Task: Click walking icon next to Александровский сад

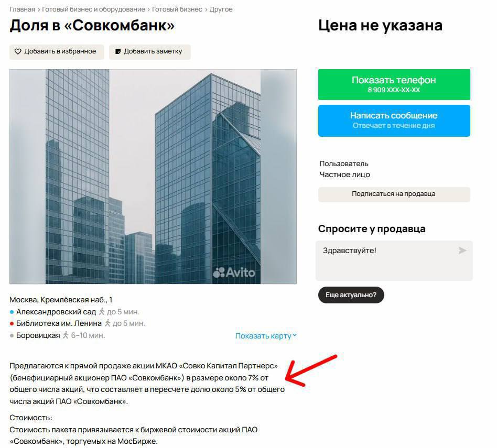Action: click(102, 312)
